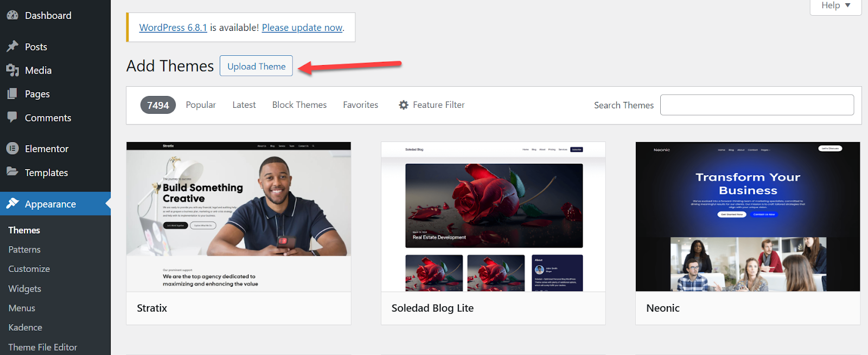The width and height of the screenshot is (868, 355).
Task: Select the 7494 themes count filter
Action: coord(158,105)
